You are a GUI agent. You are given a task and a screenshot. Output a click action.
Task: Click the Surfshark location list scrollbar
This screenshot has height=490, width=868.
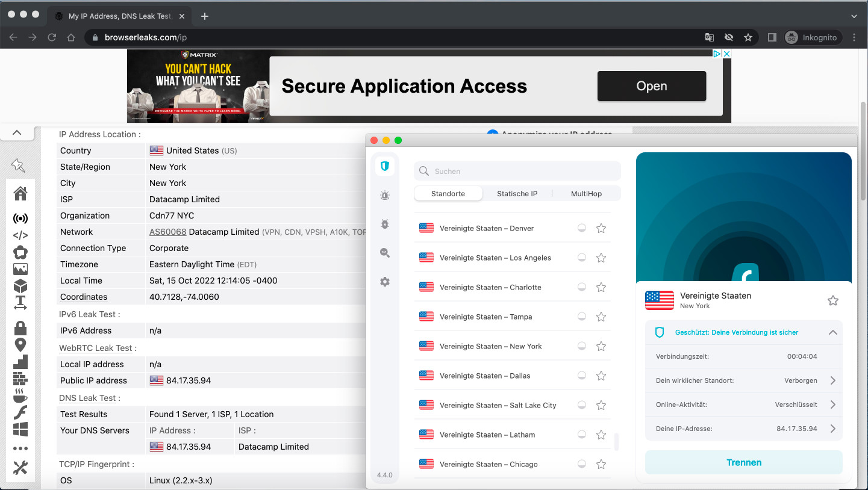[x=616, y=442]
